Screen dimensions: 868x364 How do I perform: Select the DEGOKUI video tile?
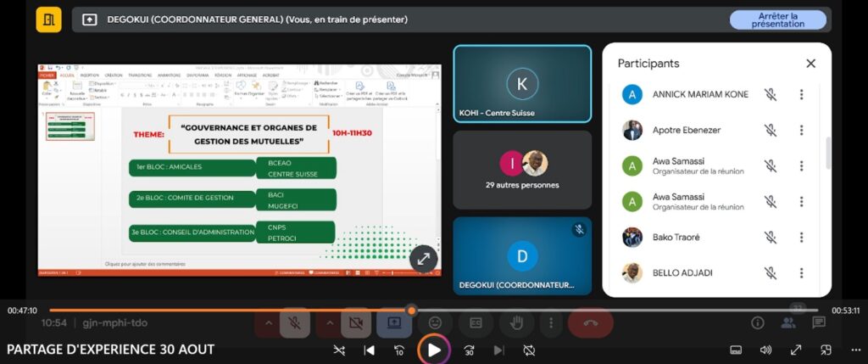(x=522, y=256)
